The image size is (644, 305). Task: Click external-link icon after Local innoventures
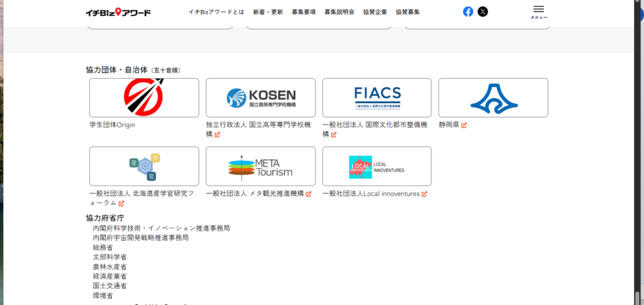point(425,194)
